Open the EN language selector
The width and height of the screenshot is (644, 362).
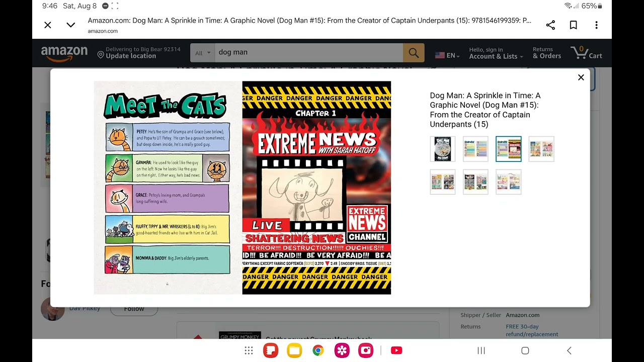[x=447, y=55]
